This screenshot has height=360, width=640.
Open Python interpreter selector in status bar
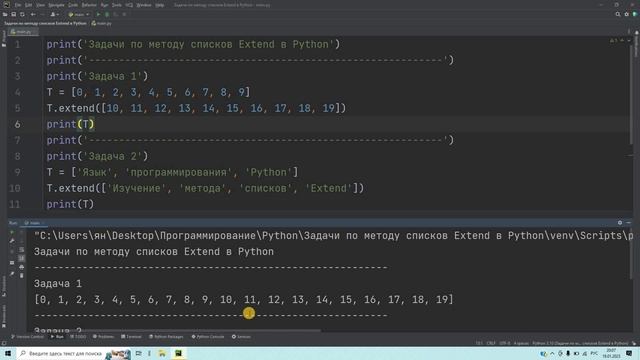click(580, 343)
